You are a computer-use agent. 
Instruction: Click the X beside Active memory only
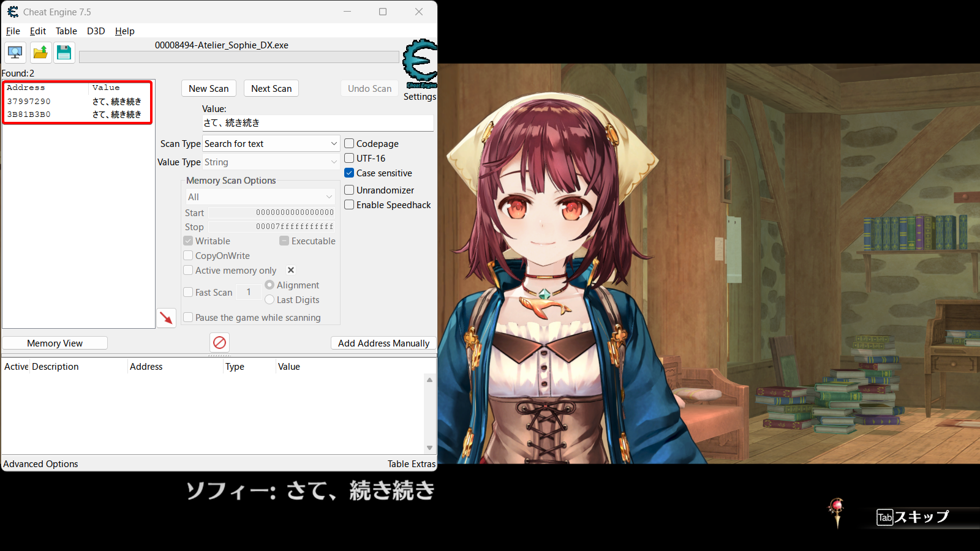291,270
